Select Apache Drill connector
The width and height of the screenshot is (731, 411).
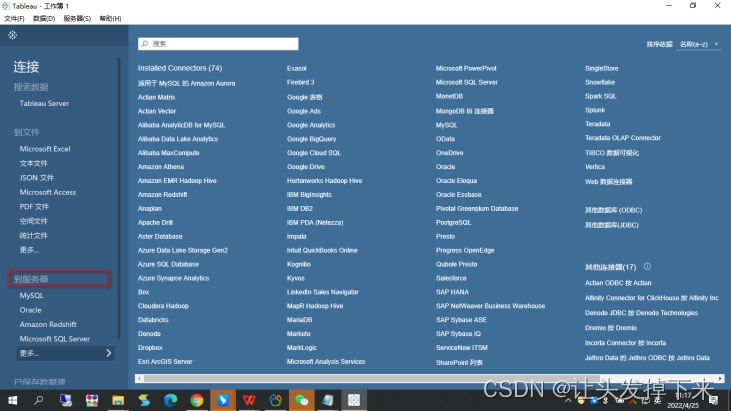coord(155,223)
